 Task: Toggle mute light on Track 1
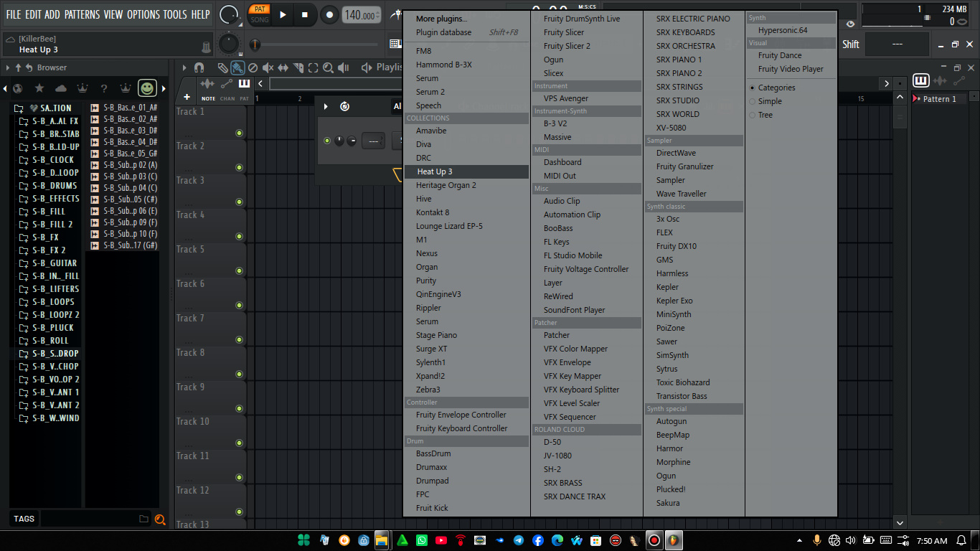click(239, 133)
